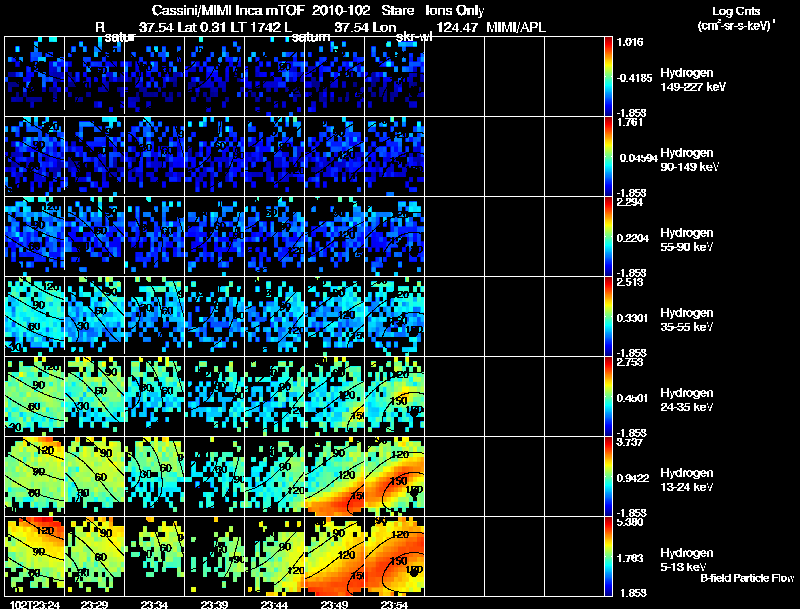Viewport: 800px width, 609px height.
Task: Click the color bar for Hydrogen 149-227 keV
Action: point(608,76)
